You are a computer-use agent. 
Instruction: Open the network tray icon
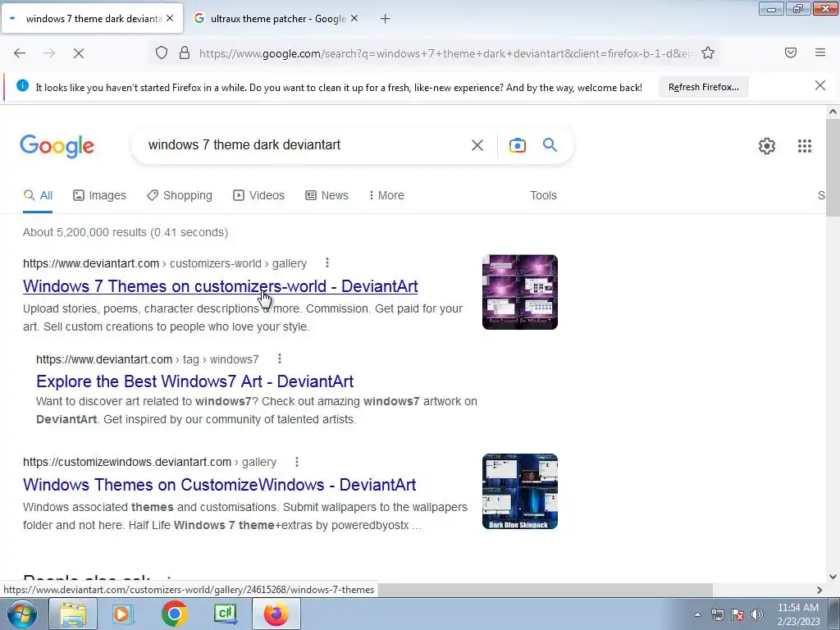[x=717, y=615]
